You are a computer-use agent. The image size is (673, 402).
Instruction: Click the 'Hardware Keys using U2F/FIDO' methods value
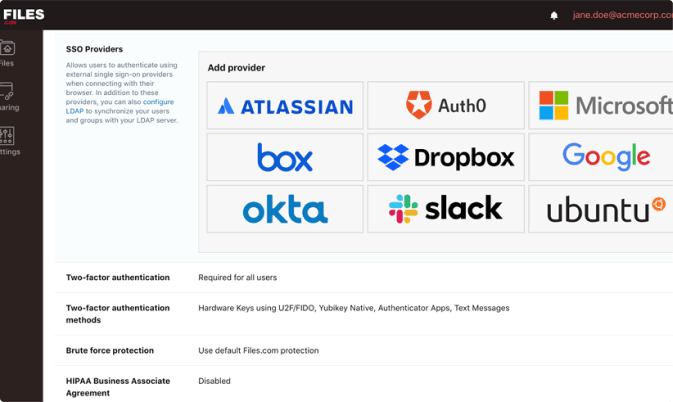(x=354, y=308)
